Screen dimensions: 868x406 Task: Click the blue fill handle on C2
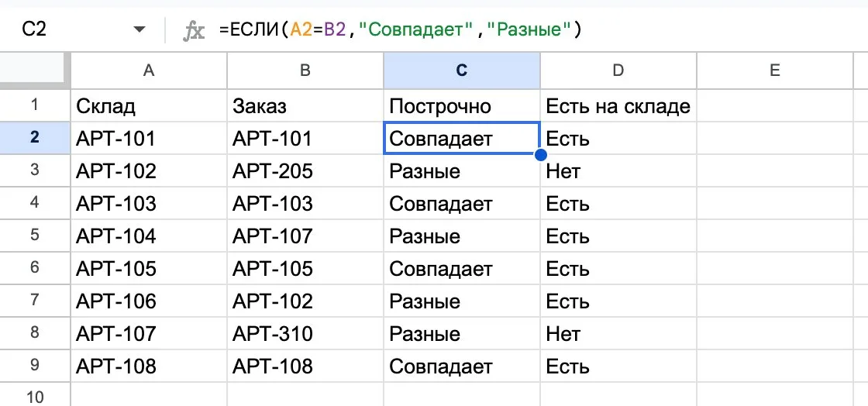point(541,154)
